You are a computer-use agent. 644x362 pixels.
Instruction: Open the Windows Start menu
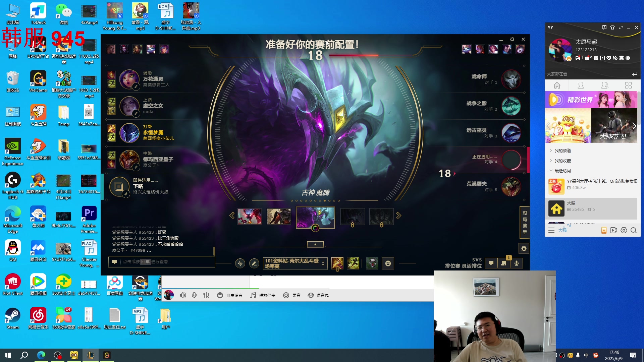pos(8,355)
